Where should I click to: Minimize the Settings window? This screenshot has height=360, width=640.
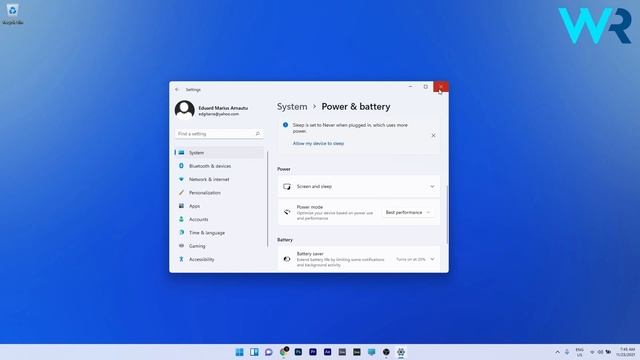[x=410, y=87]
